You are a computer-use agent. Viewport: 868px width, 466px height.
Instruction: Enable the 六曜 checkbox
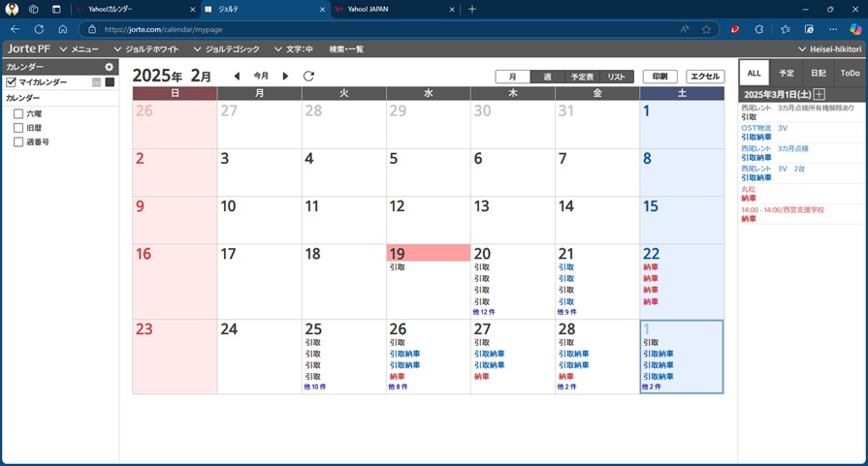(18, 114)
